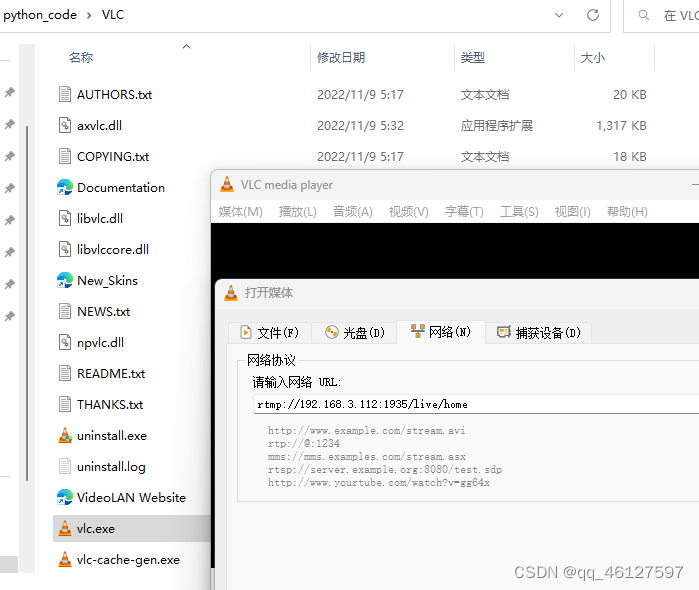The image size is (699, 590).
Task: Select the uninstall.log file name
Action: click(x=111, y=466)
